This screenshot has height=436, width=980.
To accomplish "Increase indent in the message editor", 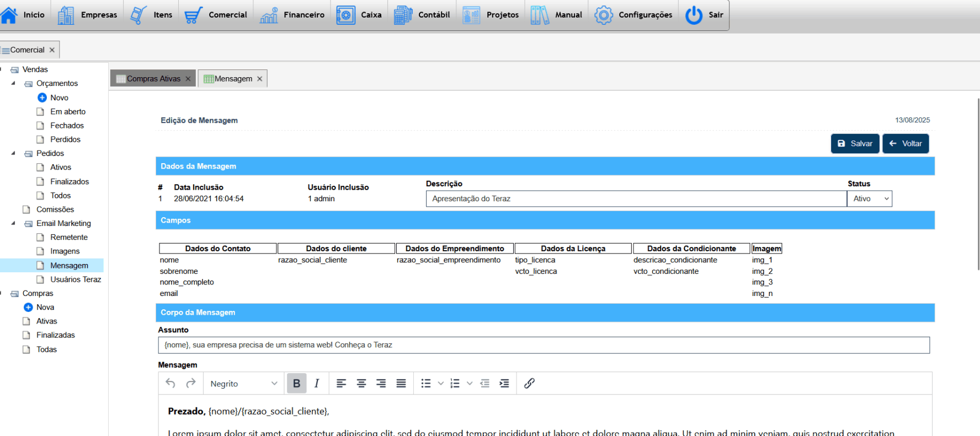I will [504, 383].
